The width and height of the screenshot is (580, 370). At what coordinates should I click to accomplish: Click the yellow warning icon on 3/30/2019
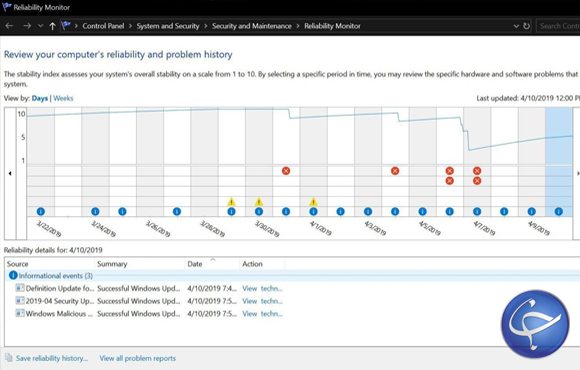(x=259, y=202)
